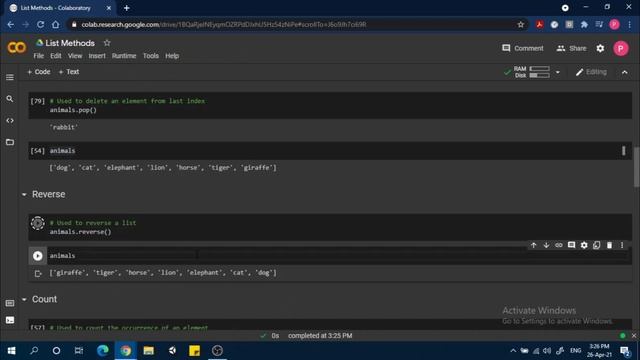Open the code snippets sidebar icon

[x=10, y=120]
